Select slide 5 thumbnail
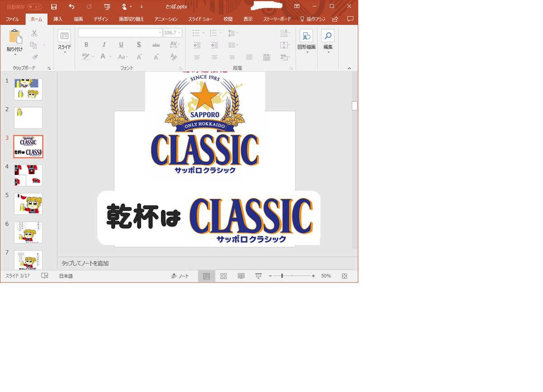 click(x=28, y=204)
